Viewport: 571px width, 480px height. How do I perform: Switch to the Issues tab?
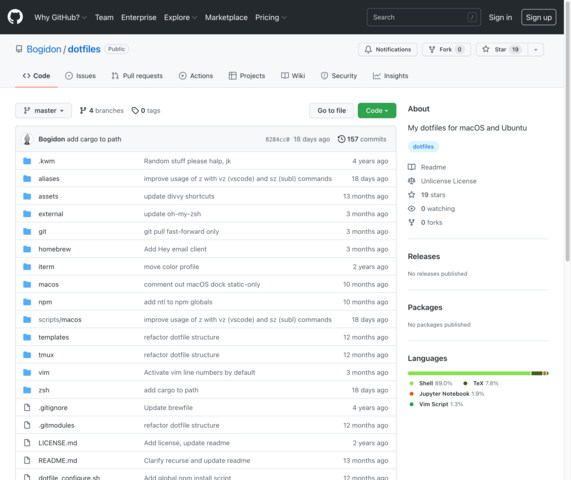[80, 76]
